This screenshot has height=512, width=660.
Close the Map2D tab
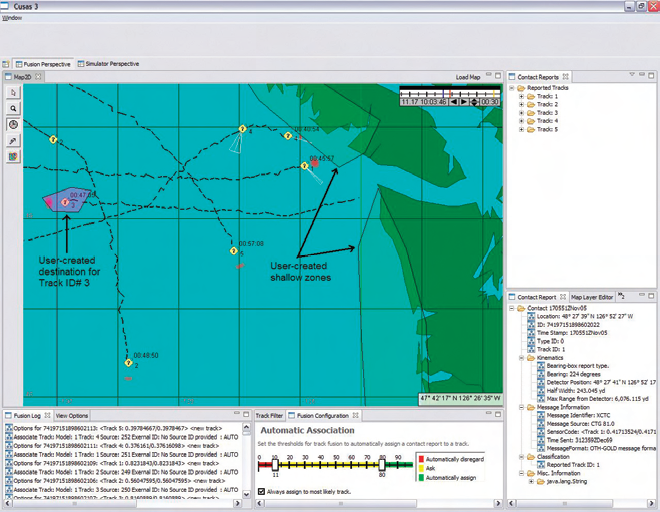39,77
